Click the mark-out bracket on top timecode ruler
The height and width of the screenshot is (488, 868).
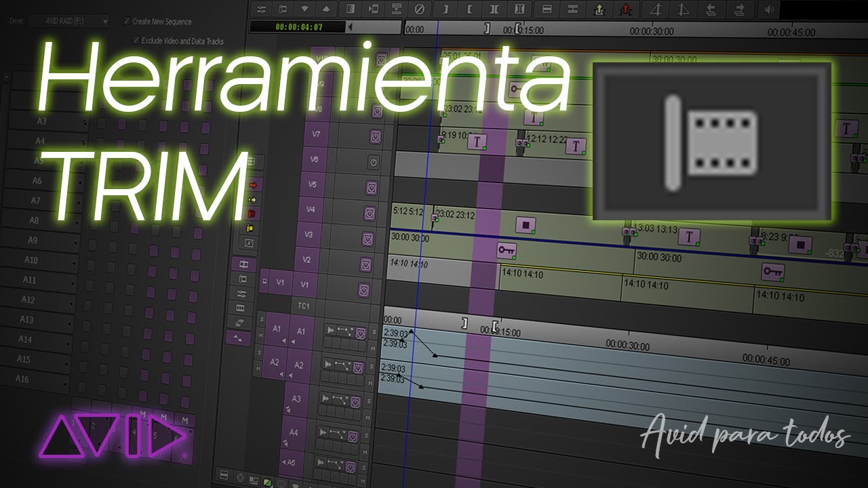coord(486,28)
